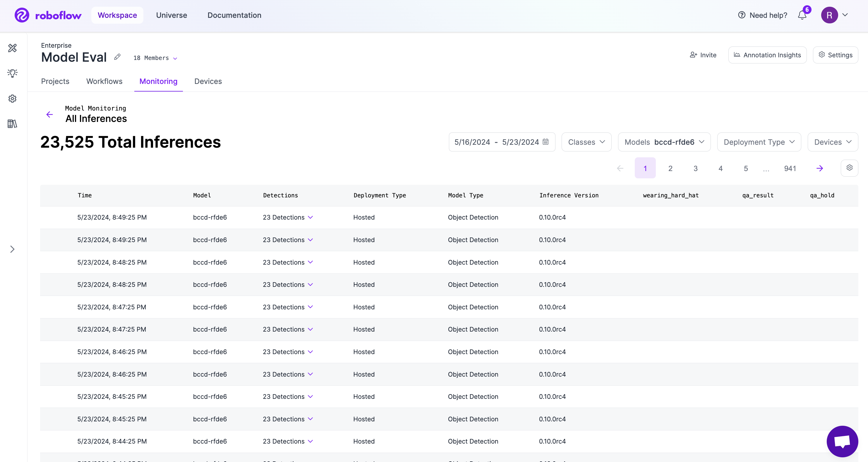Click the Annotation Insights button
The image size is (868, 462).
coord(767,55)
